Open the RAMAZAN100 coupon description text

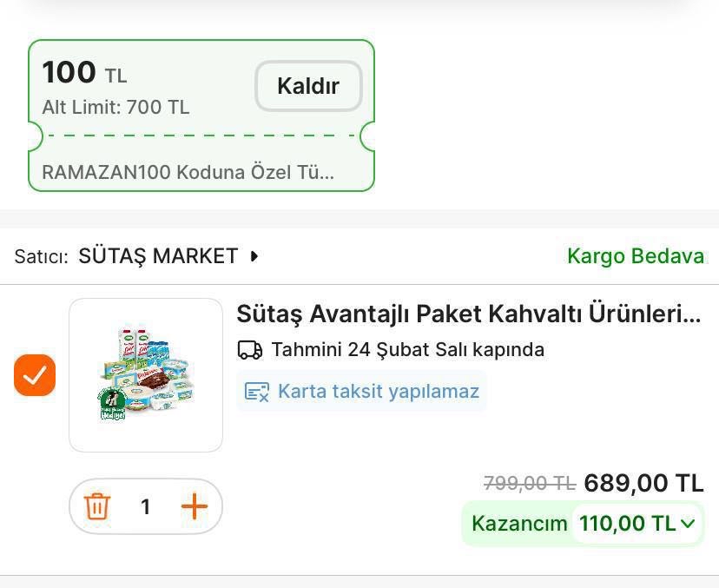pos(188,172)
